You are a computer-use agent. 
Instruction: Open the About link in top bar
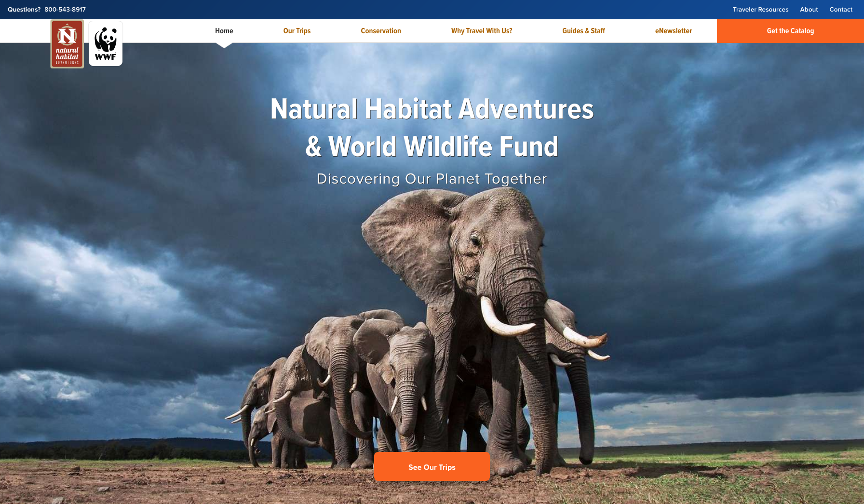point(809,10)
